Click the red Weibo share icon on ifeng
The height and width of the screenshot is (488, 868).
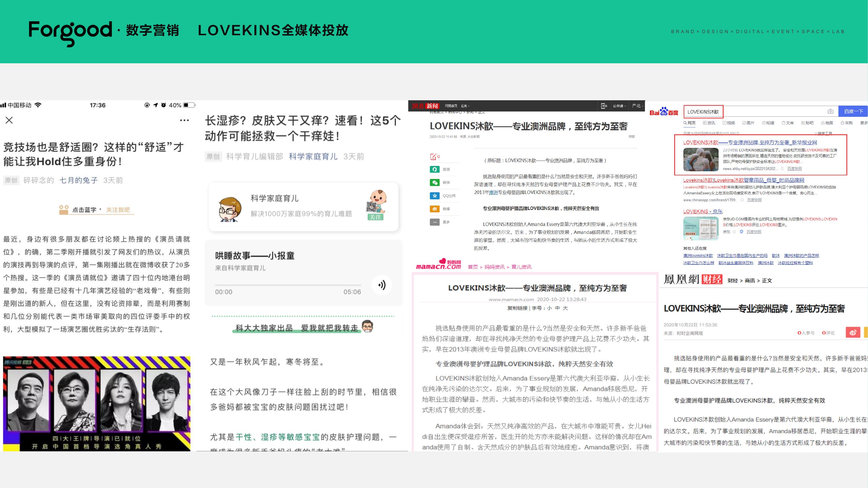coord(853,332)
